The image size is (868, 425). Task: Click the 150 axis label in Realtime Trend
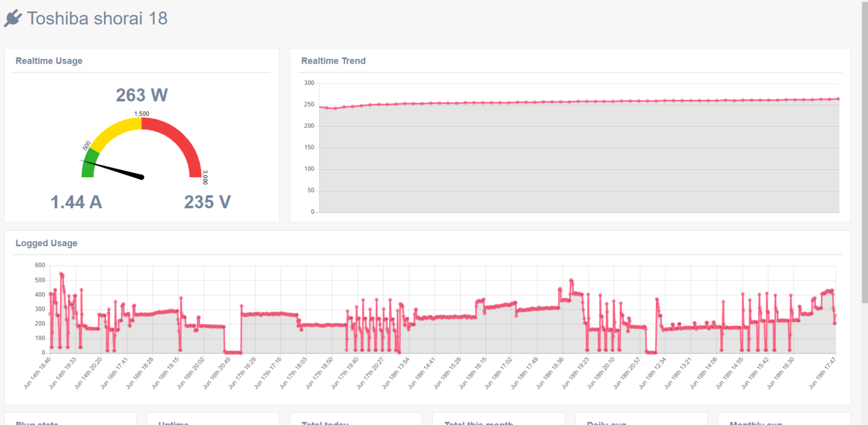point(309,147)
